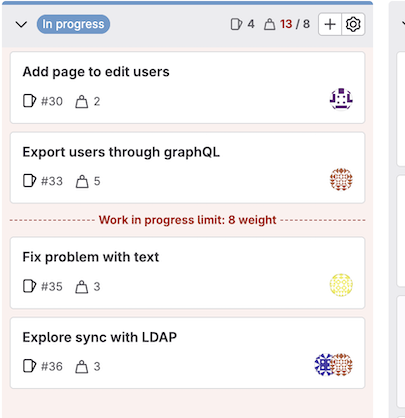The height and width of the screenshot is (418, 405).
Task: Click assignee avatar on issue #33
Action: tap(341, 179)
